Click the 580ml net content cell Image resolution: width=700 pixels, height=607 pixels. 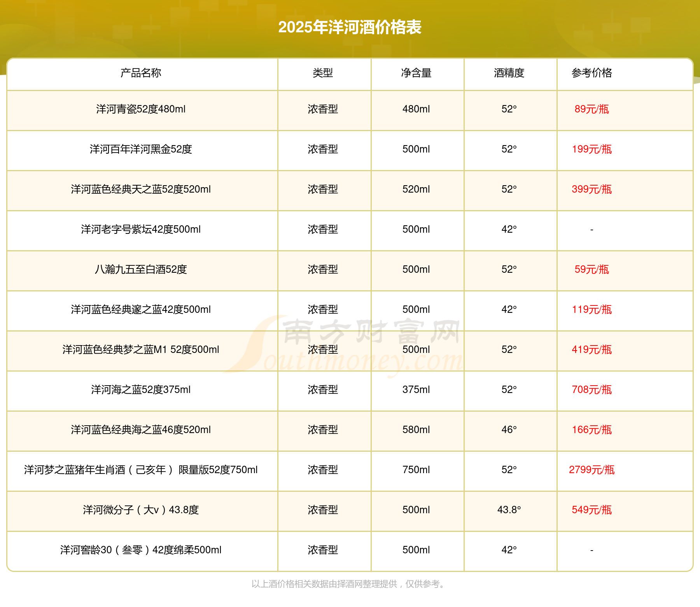pyautogui.click(x=416, y=430)
